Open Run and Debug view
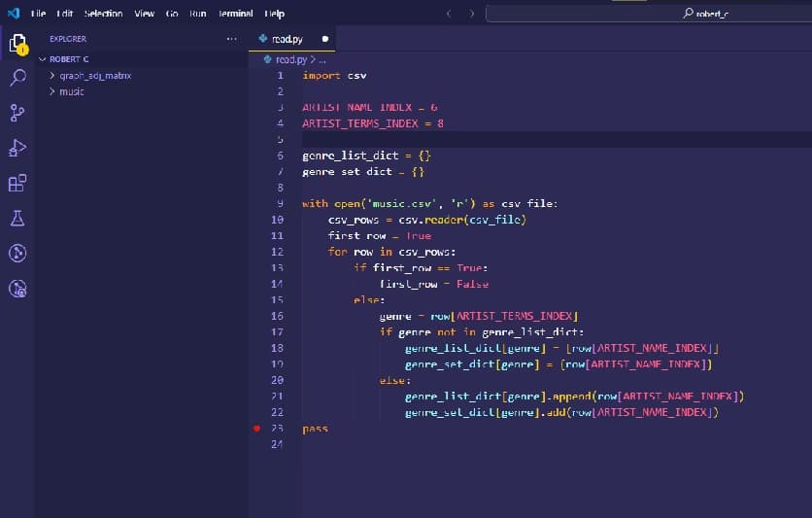The height and width of the screenshot is (518, 812). [17, 148]
